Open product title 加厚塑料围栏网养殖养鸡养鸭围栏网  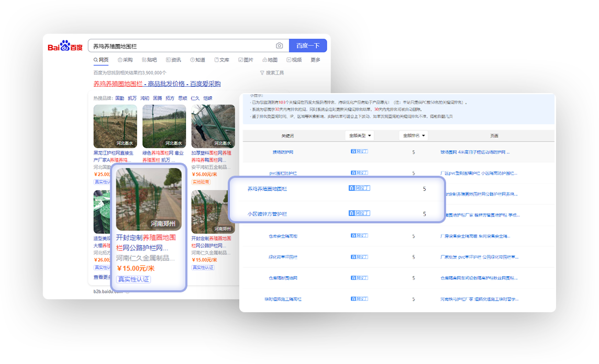point(211,156)
